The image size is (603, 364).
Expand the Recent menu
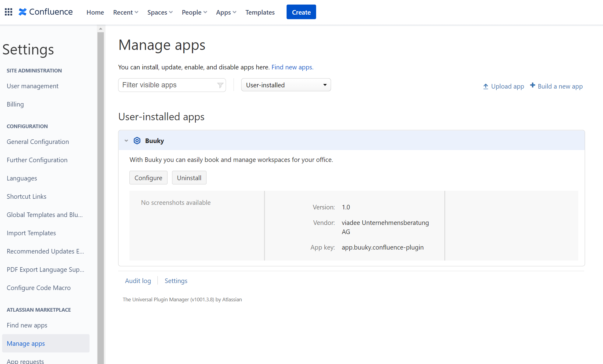click(126, 12)
